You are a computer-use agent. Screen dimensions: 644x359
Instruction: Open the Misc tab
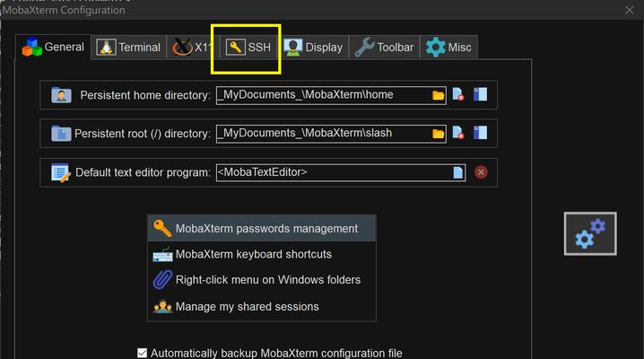(x=448, y=48)
